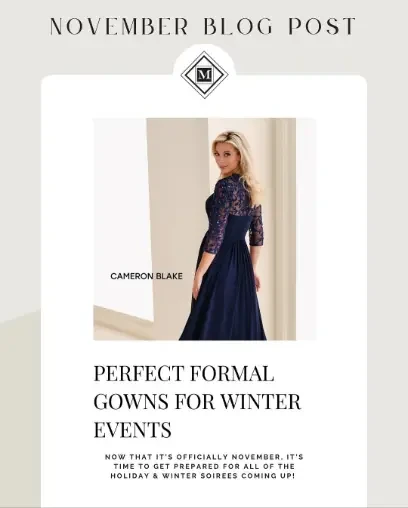This screenshot has height=508, width=408.
Task: Click the GOWNS FOR WINTER headline line
Action: [197, 401]
